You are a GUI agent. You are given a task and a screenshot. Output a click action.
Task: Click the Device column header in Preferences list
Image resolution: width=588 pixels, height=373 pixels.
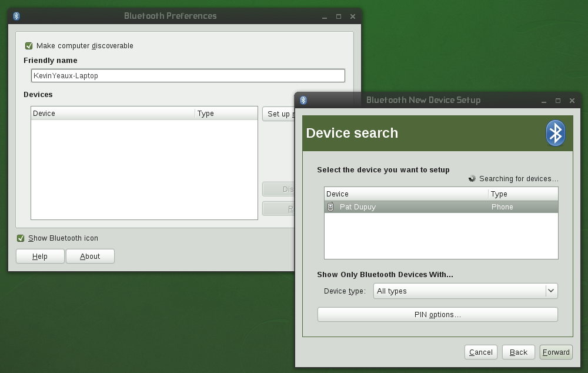[113, 114]
